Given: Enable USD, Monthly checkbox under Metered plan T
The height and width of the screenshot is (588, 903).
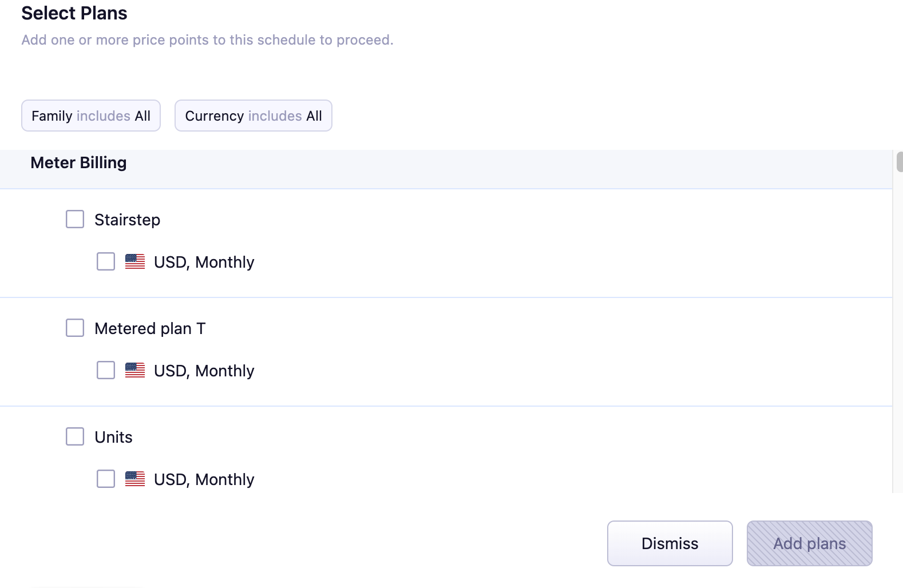Looking at the screenshot, I should click(106, 371).
